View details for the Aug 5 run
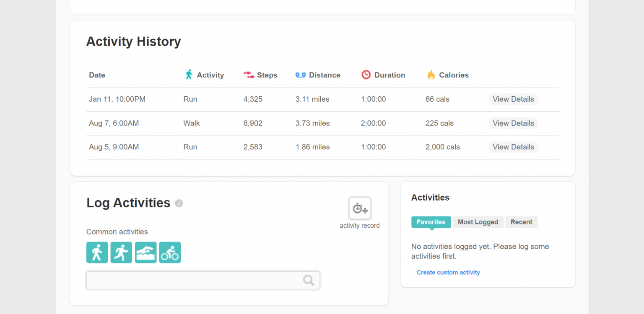The width and height of the screenshot is (644, 314). (513, 147)
